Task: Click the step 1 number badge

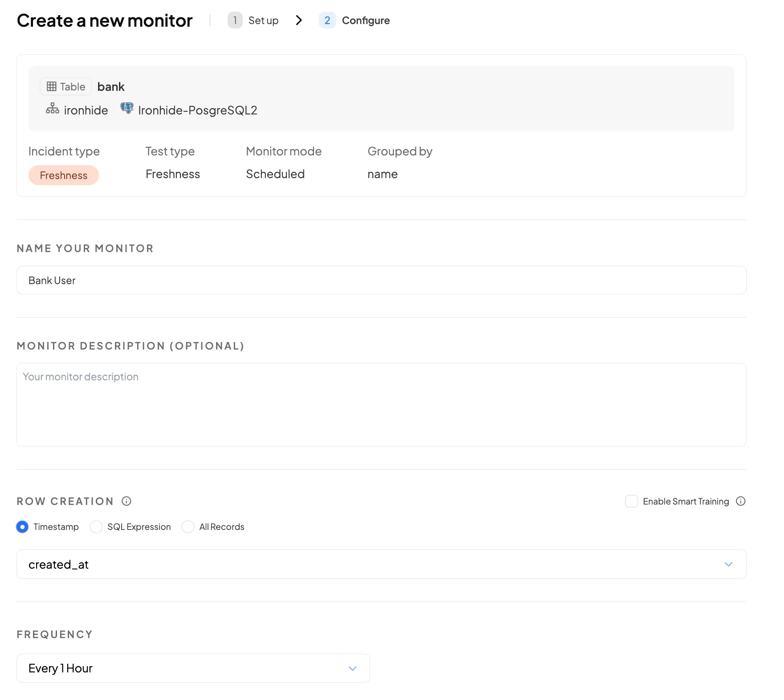Action: pyautogui.click(x=235, y=20)
